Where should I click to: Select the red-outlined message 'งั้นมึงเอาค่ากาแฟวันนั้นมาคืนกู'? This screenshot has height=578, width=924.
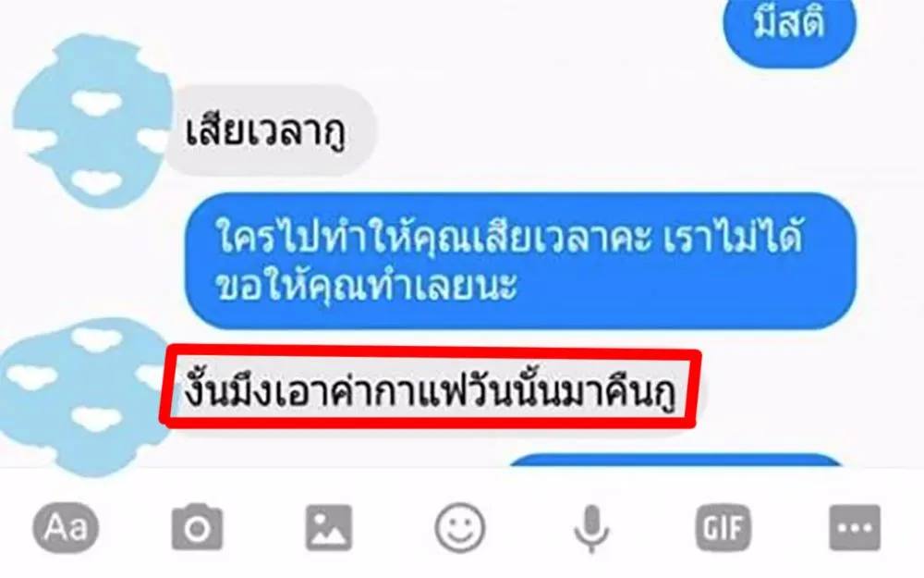point(431,390)
